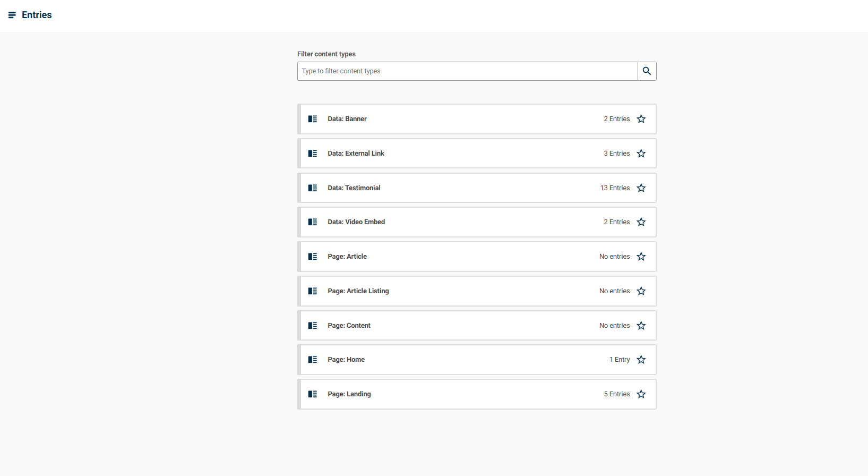Viewport: 868px width, 476px height.
Task: Open the Data: Banner entries
Action: [x=477, y=119]
